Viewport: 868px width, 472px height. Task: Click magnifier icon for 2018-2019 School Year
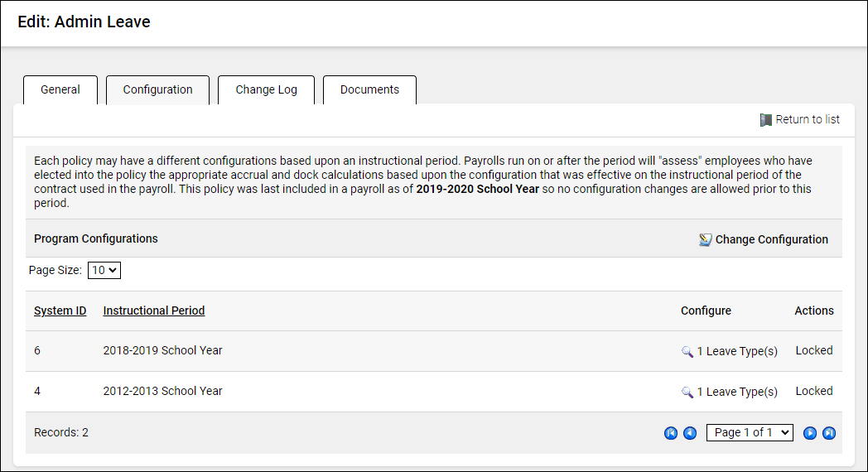687,351
